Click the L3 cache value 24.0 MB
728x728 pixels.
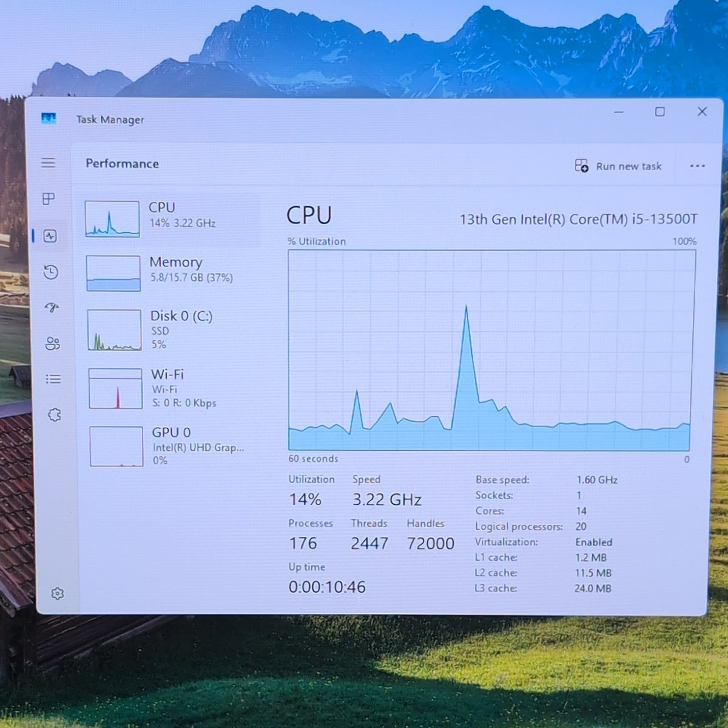click(x=593, y=588)
